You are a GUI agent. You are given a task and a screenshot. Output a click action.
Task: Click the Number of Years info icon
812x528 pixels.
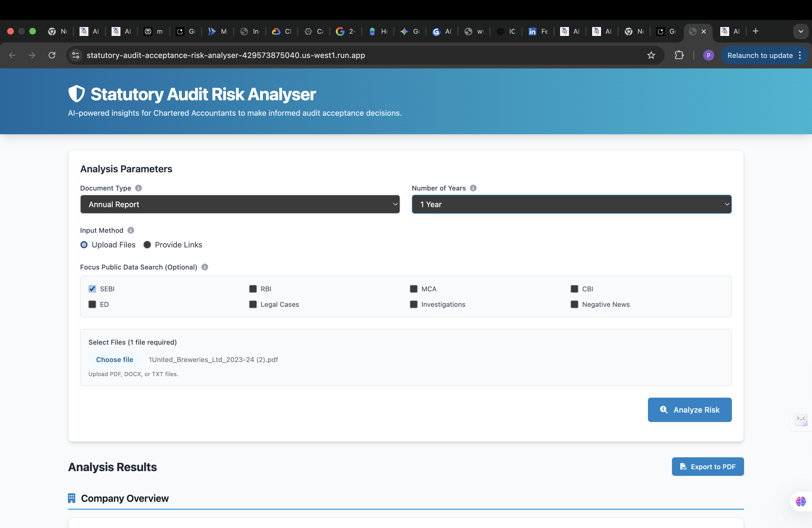[x=473, y=188]
